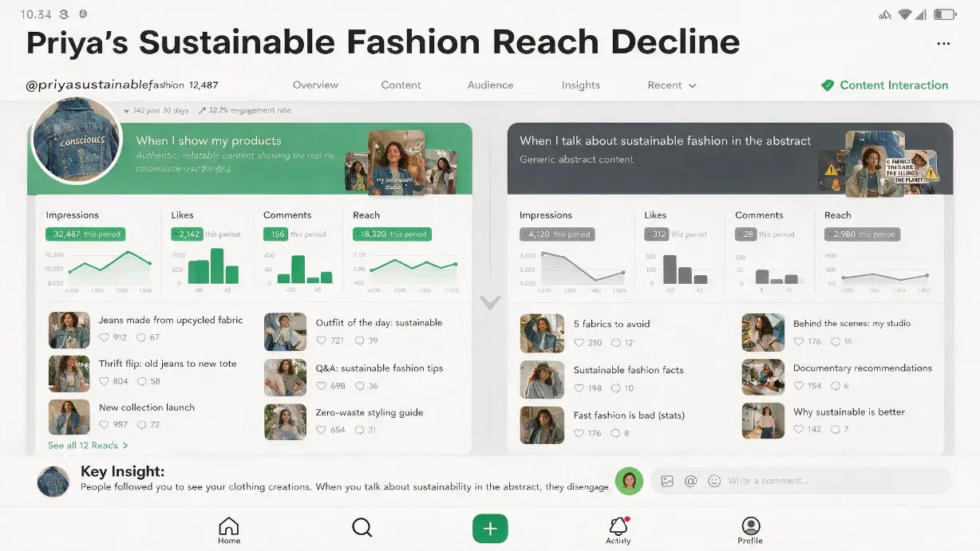Open Thrift flip post thumbnail
980x551 pixels.
pos(69,373)
